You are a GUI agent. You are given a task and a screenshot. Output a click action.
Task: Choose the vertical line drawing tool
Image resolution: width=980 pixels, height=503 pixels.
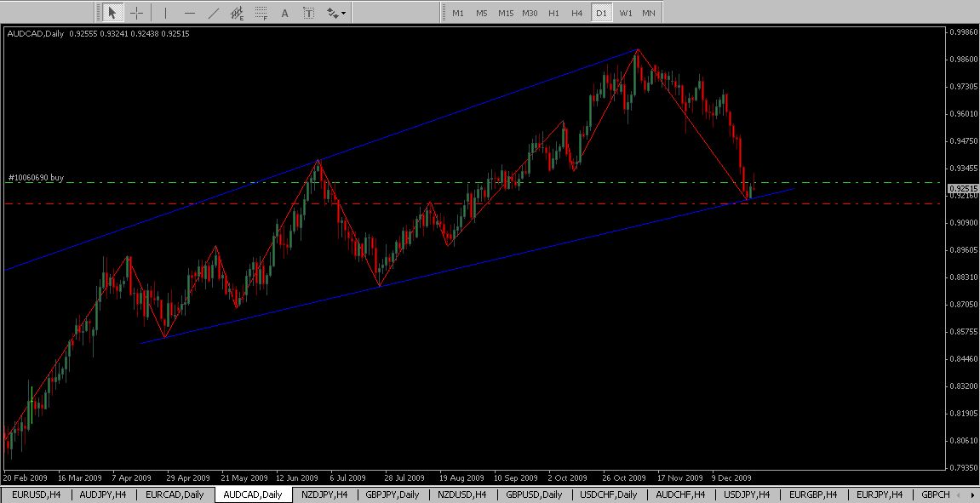click(165, 13)
